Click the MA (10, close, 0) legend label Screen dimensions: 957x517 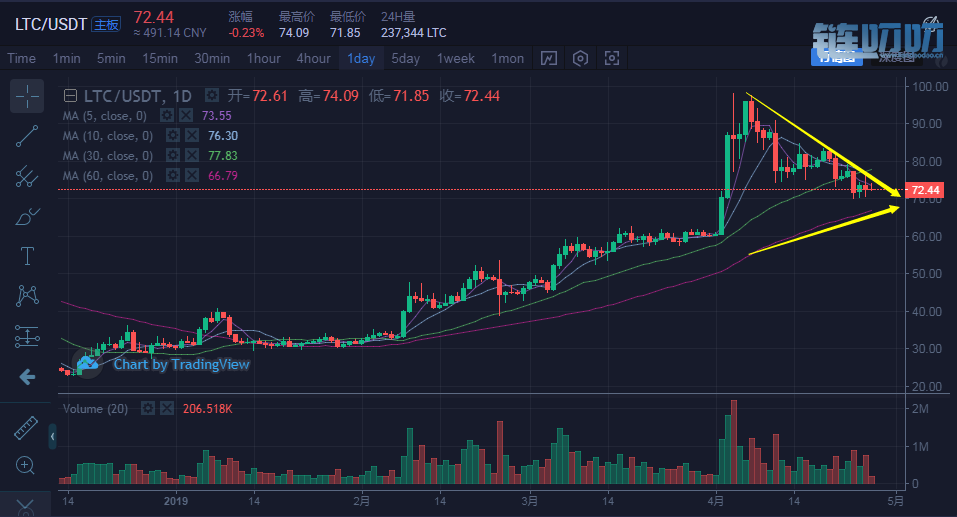pyautogui.click(x=107, y=136)
